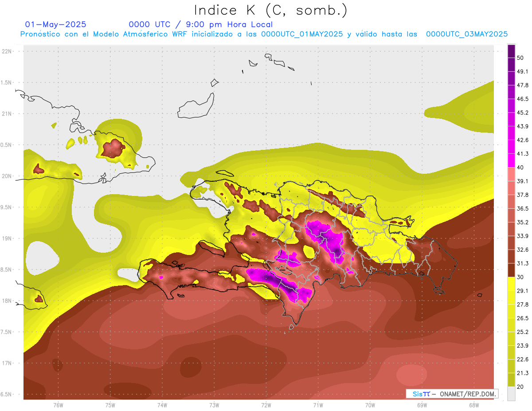Click the "73W" longitude label

(x=214, y=405)
